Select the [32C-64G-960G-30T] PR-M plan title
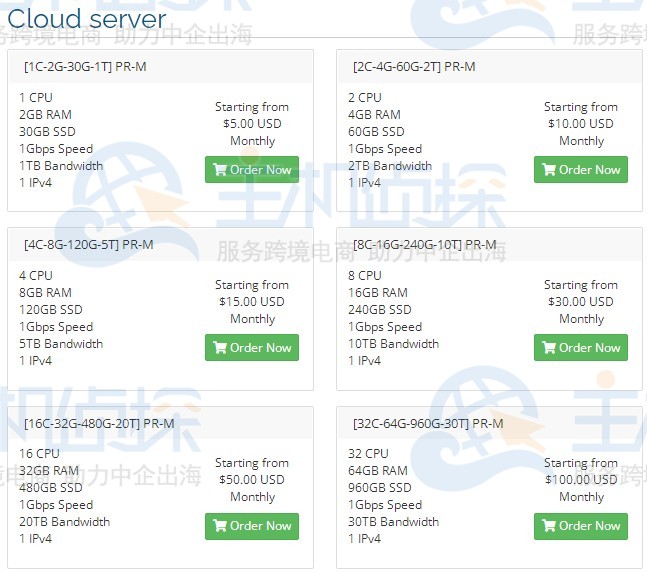Screen dimensions: 647x572 pos(428,423)
